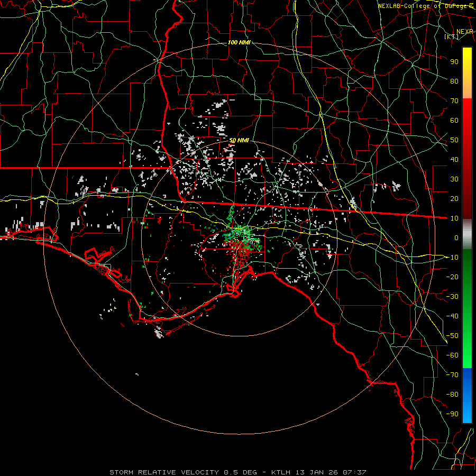This screenshot has height=476, width=476.
Task: Click the "-20" value on velocity scale
Action: [452, 277]
